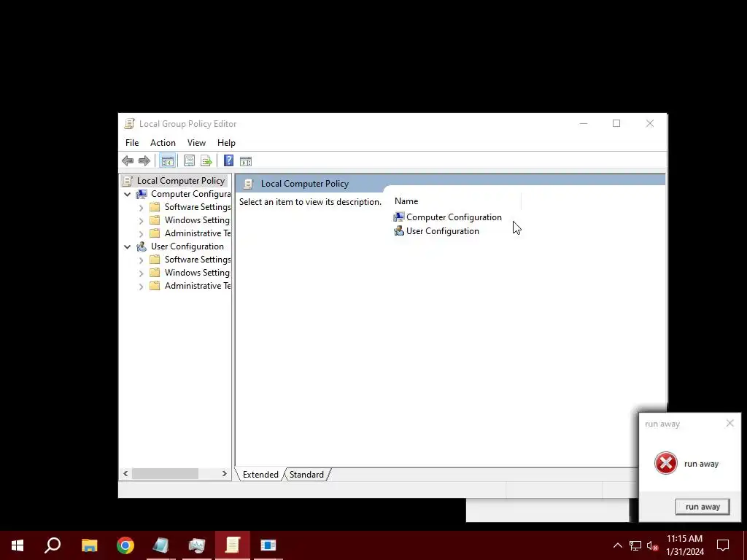Open Help via the blue question-mark icon
747x560 pixels.
click(228, 161)
